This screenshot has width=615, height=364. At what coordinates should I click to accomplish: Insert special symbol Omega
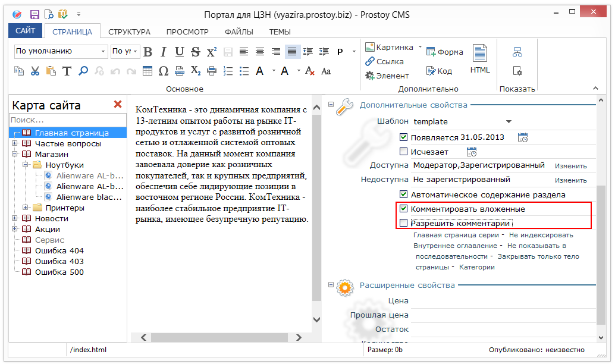(164, 71)
